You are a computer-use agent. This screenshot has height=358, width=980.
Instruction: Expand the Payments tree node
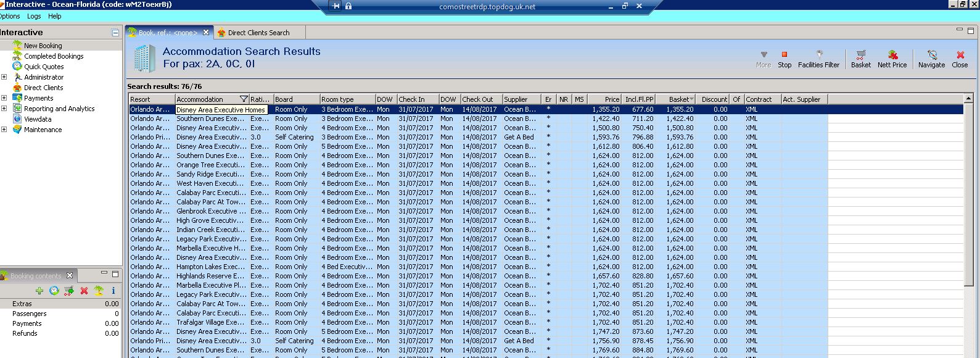[x=4, y=98]
